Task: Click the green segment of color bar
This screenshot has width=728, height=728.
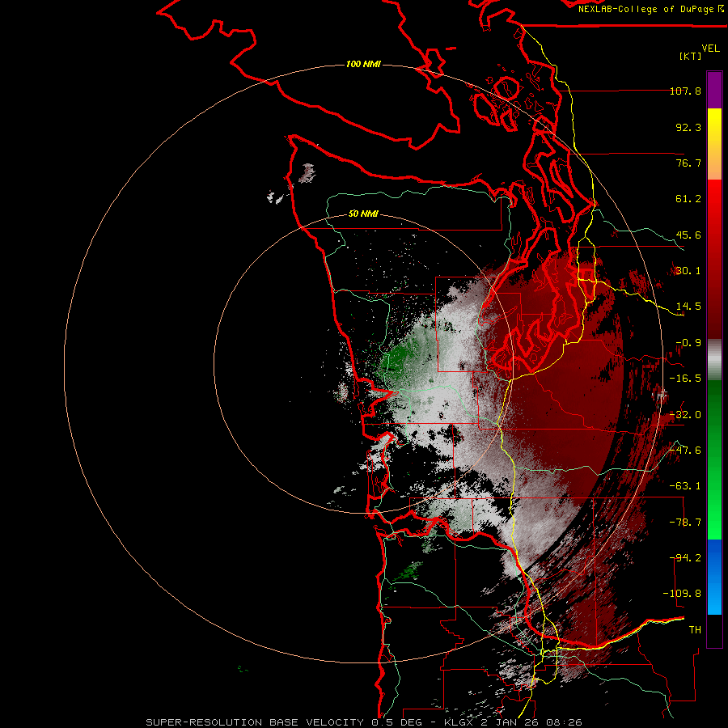Action: (714, 459)
